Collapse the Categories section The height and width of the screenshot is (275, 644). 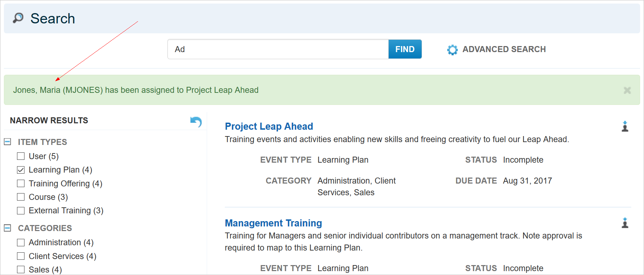coord(7,228)
